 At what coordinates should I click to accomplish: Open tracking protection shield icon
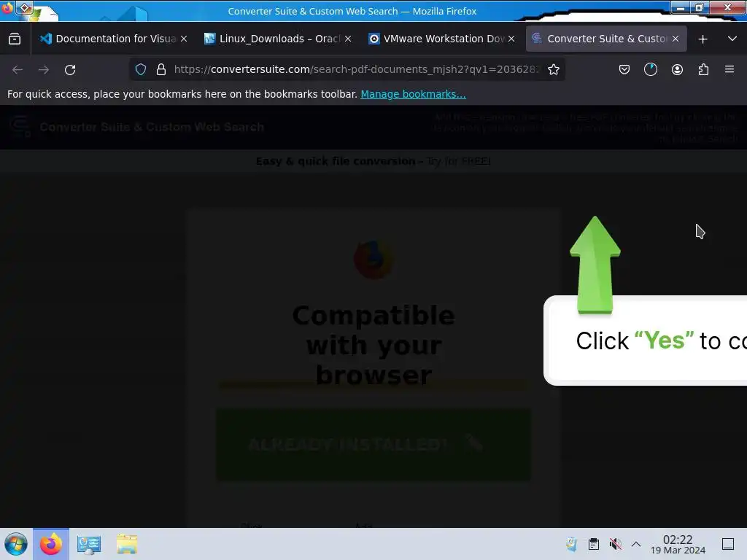141,69
